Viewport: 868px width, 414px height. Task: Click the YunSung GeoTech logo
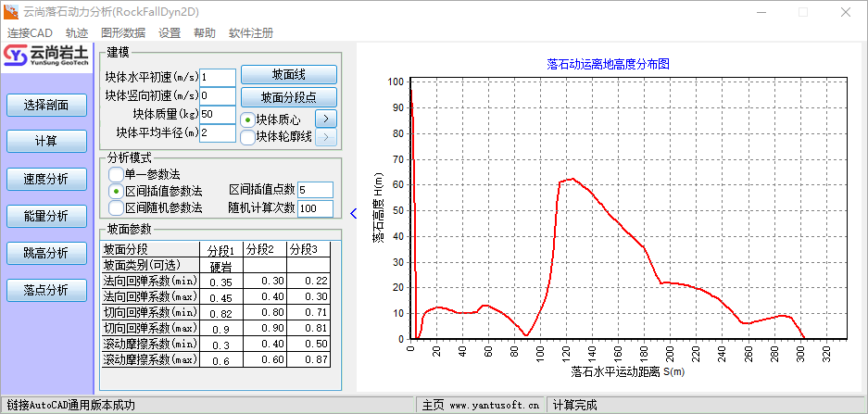46,57
